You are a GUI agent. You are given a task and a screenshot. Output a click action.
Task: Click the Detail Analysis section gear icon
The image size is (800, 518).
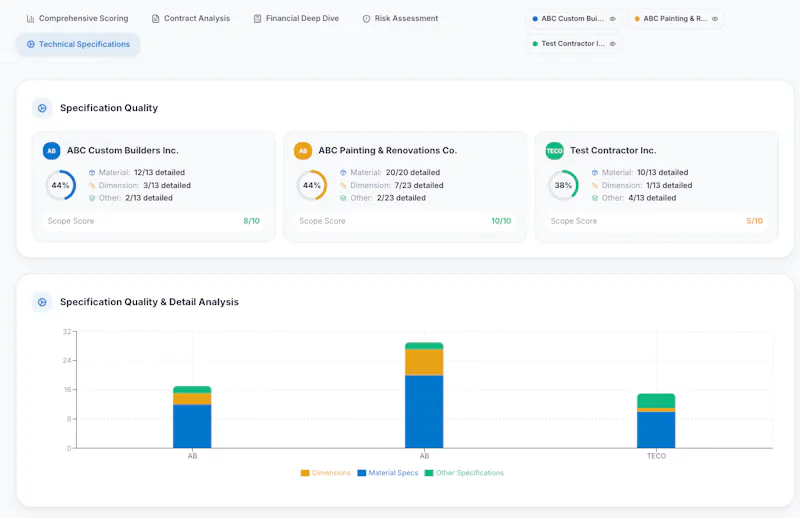click(x=42, y=302)
